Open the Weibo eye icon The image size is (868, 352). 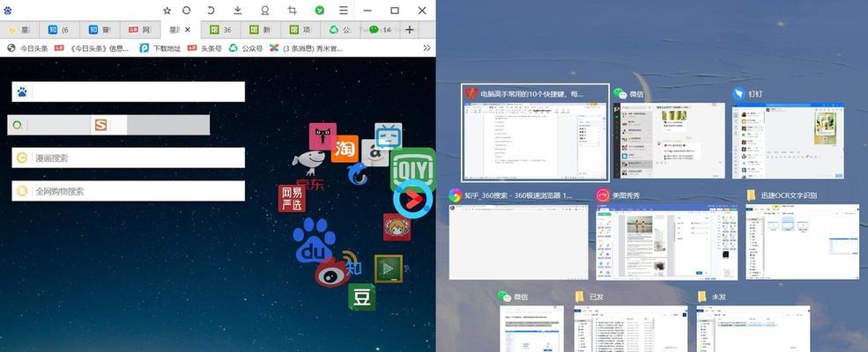[333, 273]
